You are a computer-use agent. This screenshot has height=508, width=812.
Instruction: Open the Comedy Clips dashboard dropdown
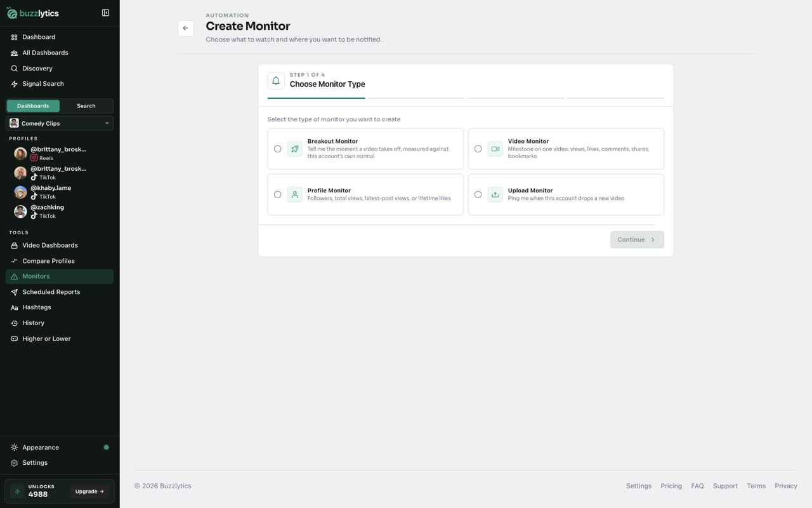[60, 123]
